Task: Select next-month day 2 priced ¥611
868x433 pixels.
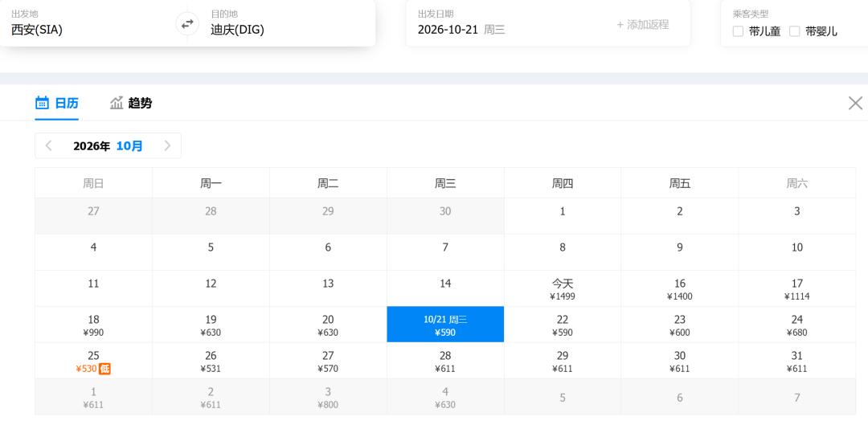Action: point(211,397)
